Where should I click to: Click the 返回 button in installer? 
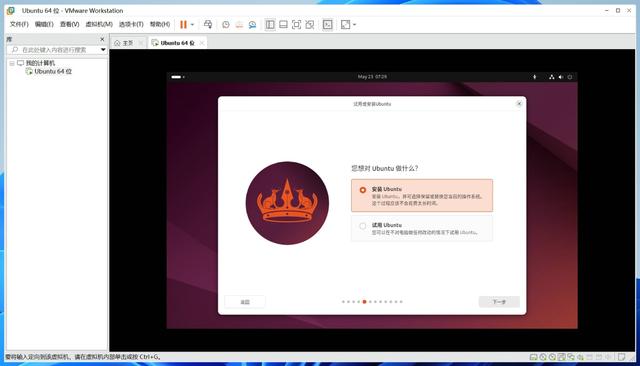pos(245,302)
